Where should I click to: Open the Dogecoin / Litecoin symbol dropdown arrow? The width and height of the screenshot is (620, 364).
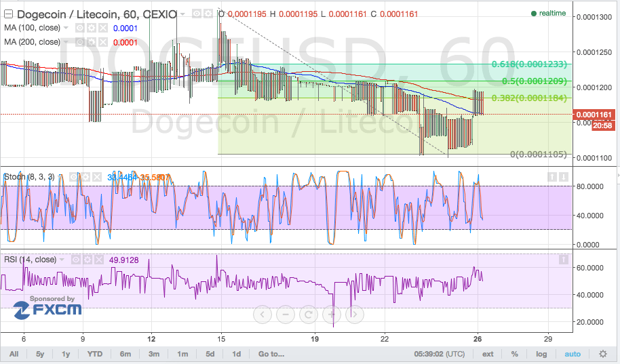[182, 15]
